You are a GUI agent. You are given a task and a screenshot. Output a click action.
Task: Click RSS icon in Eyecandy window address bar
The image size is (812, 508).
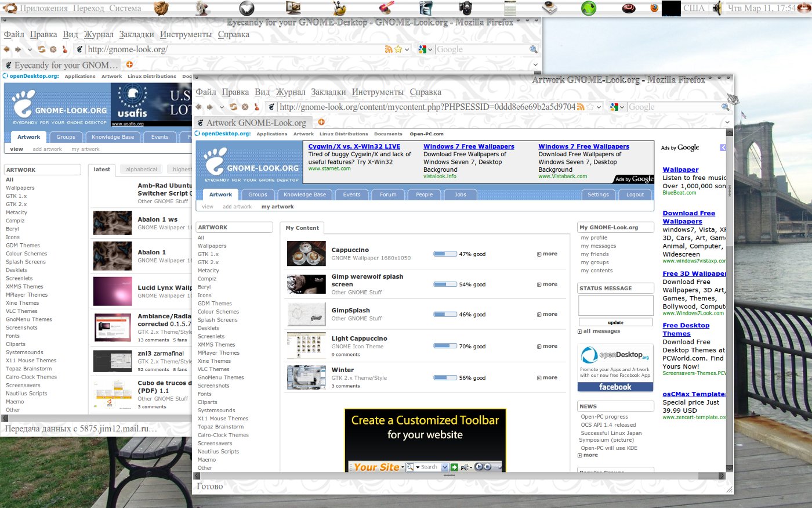coord(389,49)
